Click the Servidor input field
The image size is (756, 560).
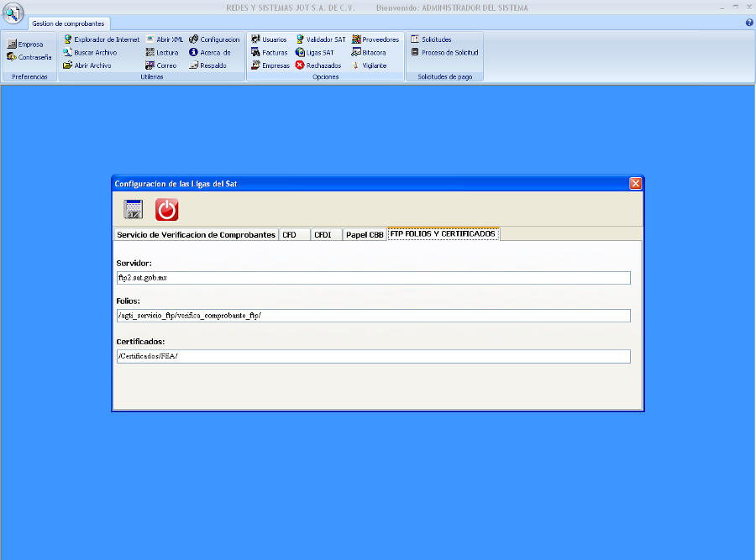(373, 278)
